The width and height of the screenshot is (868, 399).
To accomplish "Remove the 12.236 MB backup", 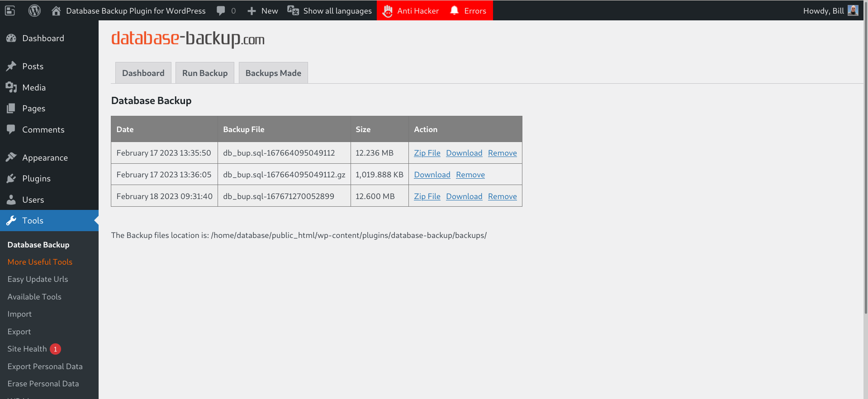I will 502,153.
